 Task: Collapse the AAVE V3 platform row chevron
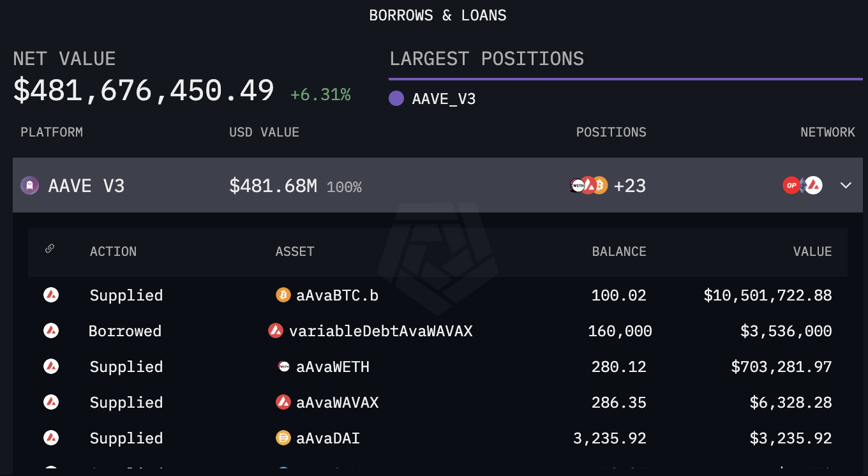(846, 186)
